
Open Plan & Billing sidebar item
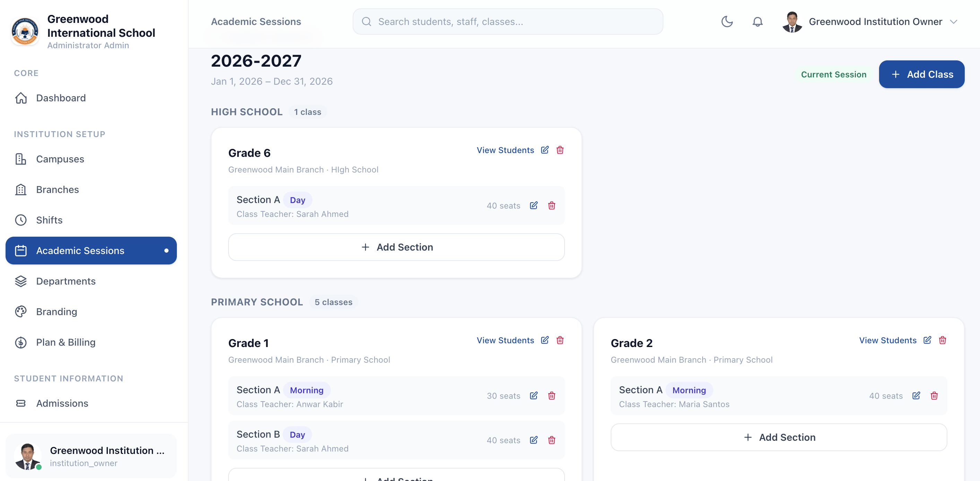91,343
